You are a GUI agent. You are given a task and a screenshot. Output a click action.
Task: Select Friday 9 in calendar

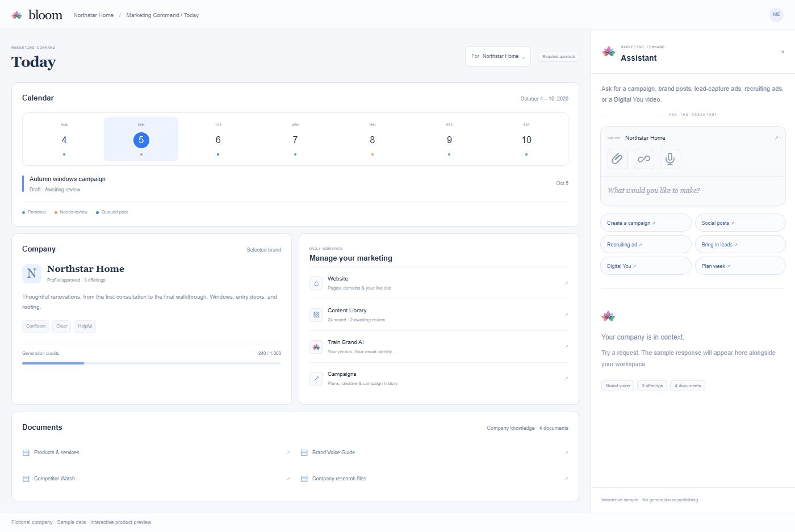pyautogui.click(x=449, y=139)
